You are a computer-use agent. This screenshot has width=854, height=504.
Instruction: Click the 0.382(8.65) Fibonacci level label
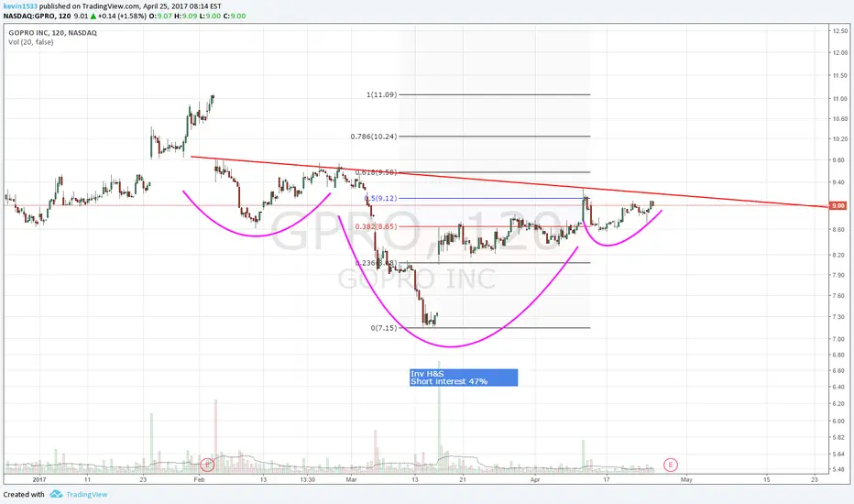pyautogui.click(x=376, y=226)
